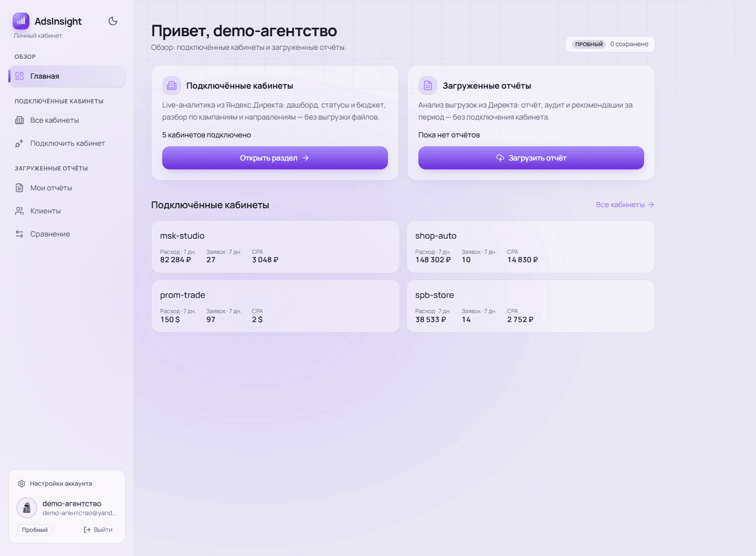Click the gear icon for account settings
This screenshot has height=556, width=756.
point(22,484)
